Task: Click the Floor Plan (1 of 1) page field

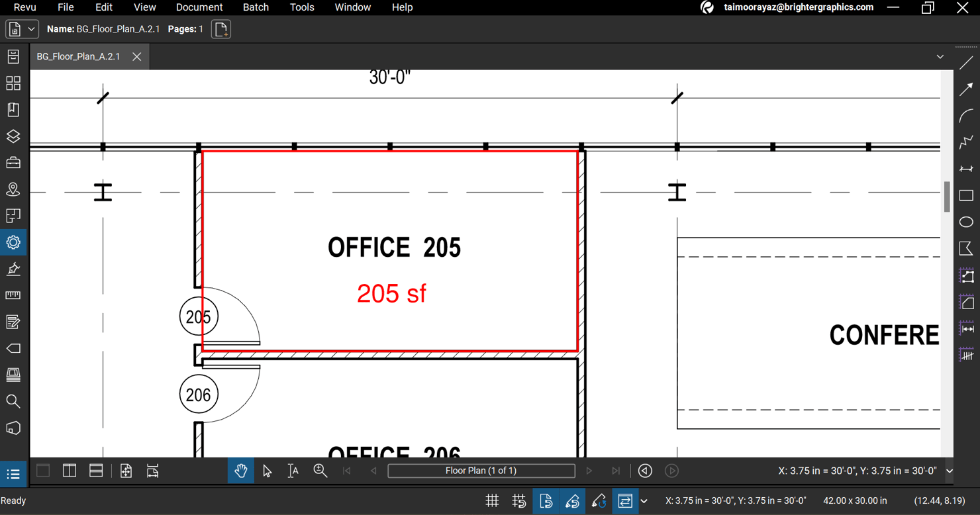Action: click(481, 471)
